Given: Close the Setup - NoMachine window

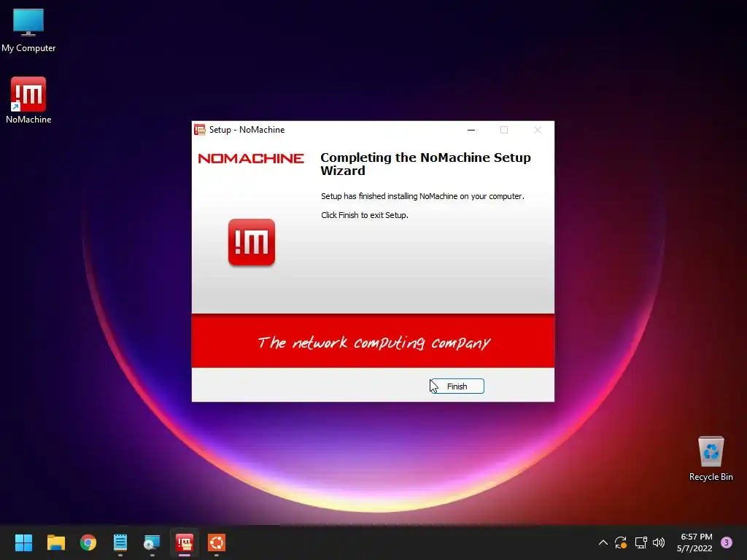Looking at the screenshot, I should [538, 130].
